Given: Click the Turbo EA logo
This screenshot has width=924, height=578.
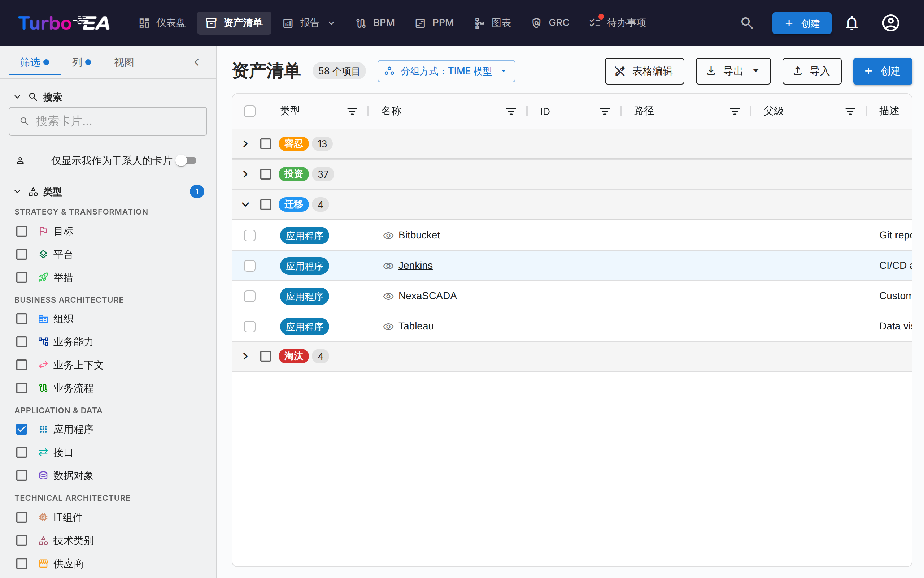Looking at the screenshot, I should click(64, 23).
